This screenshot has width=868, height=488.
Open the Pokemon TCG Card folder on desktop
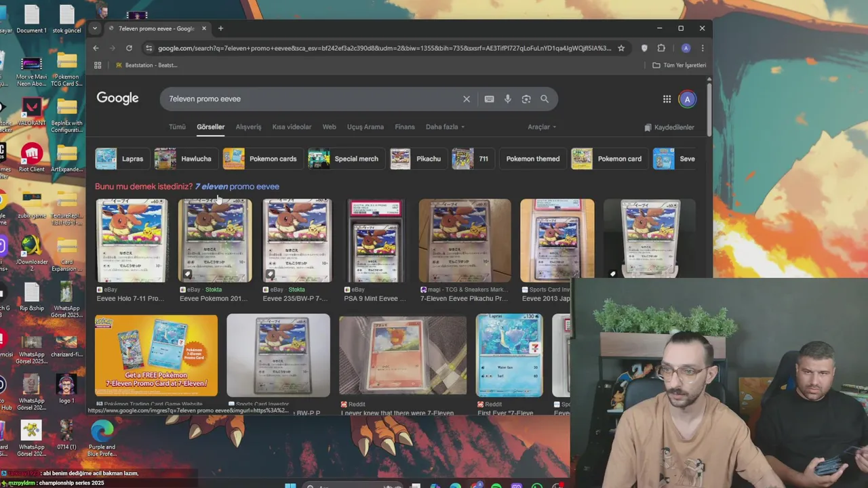67,70
